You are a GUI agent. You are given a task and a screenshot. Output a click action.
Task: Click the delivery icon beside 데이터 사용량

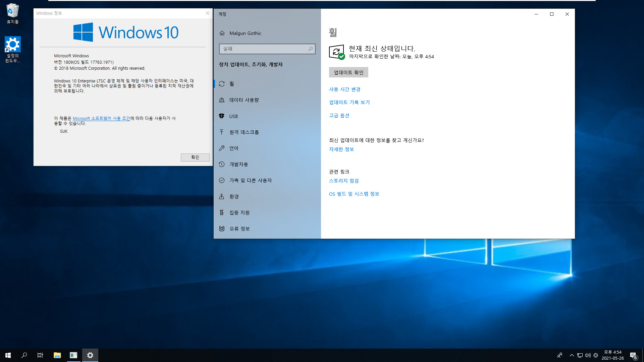click(x=222, y=100)
